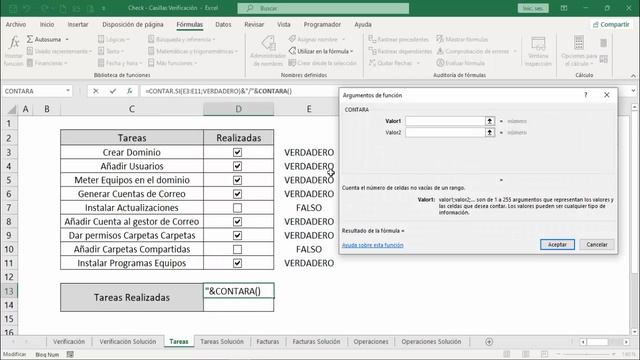640x360 pixels.
Task: Confirm formula with checkmark in formula bar
Action: [x=113, y=91]
